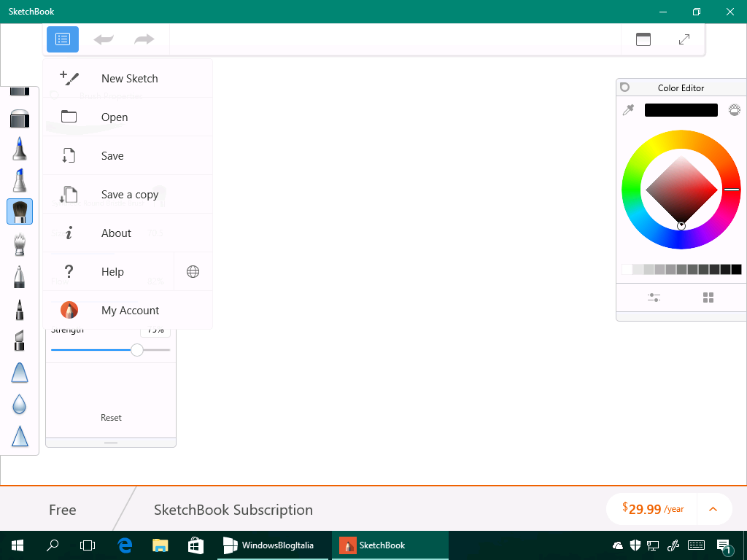Open Microsoft Store from the taskbar
The image size is (747, 560).
coord(196,545)
